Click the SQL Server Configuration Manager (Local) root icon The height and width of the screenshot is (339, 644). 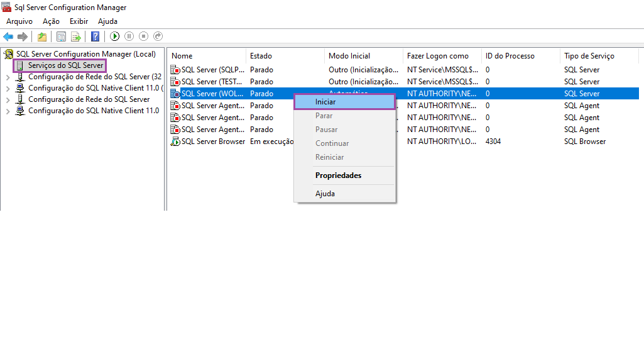(9, 54)
